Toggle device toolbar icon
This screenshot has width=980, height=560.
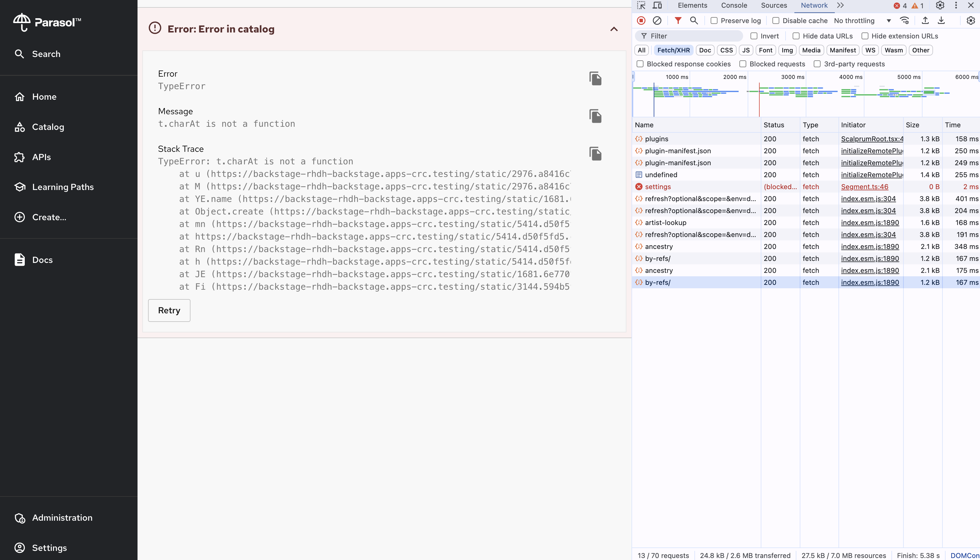(x=657, y=5)
